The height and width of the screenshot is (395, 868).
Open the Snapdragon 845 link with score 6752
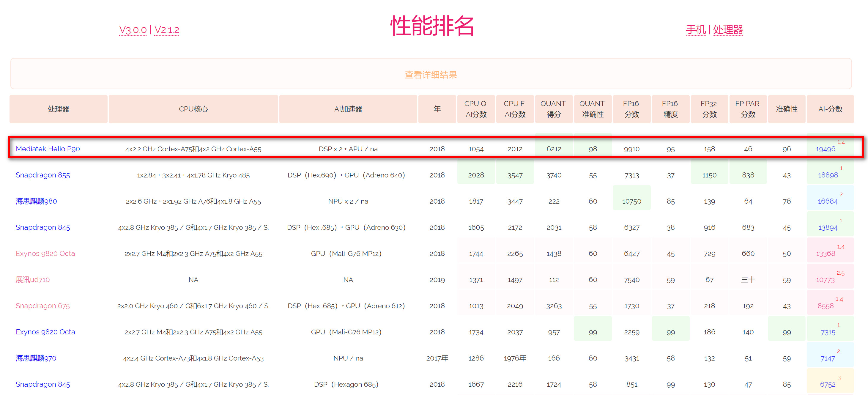[43, 384]
